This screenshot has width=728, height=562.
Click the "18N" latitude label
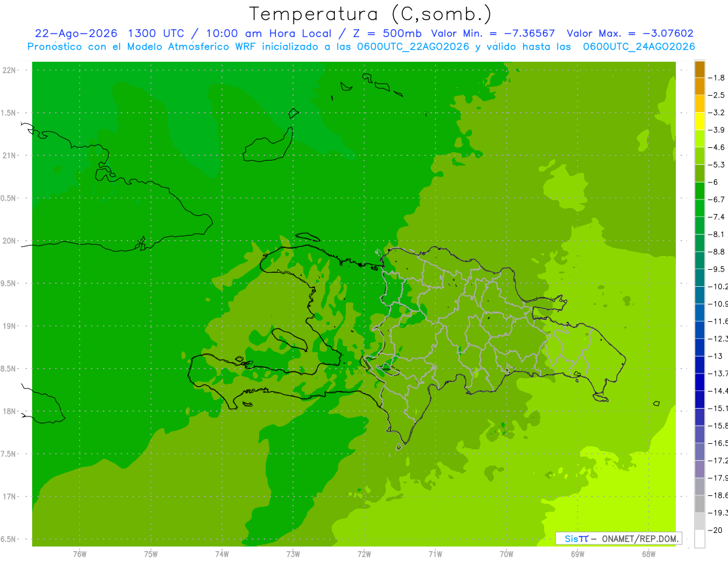(10, 411)
